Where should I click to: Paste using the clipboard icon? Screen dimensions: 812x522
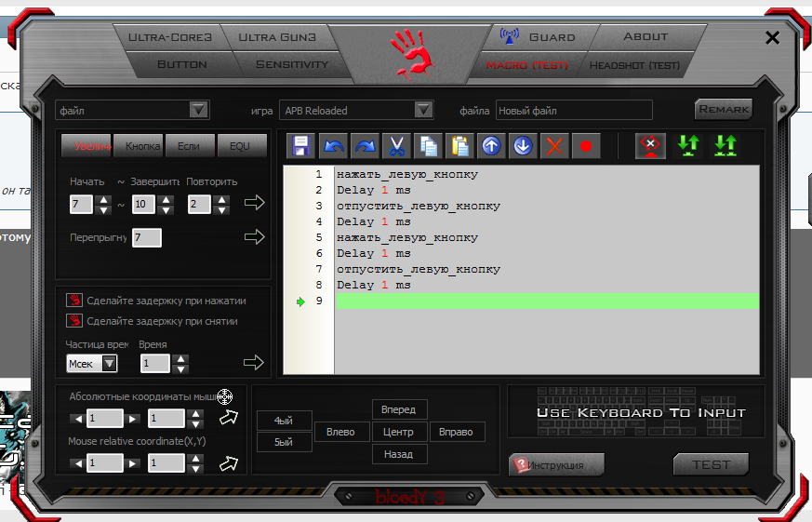tap(460, 146)
